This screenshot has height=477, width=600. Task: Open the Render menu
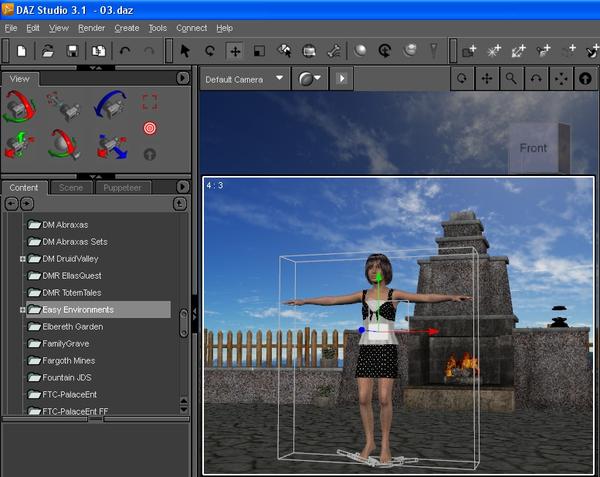(91, 28)
